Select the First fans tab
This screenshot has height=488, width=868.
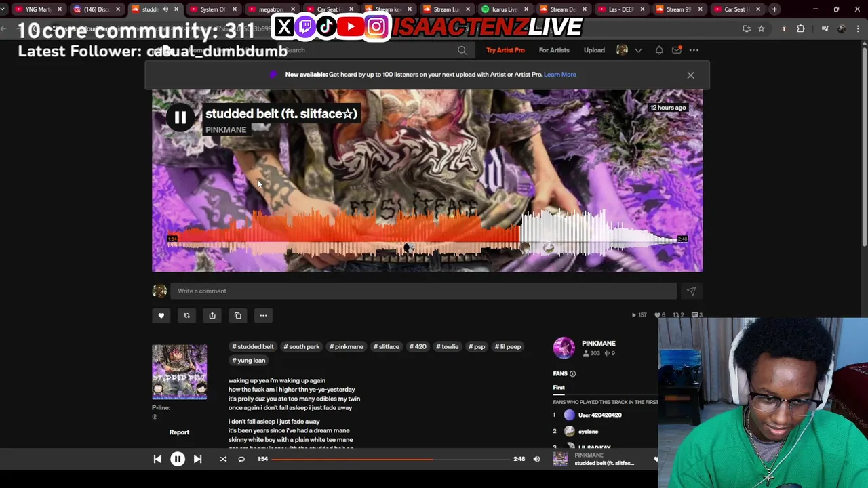(x=559, y=388)
